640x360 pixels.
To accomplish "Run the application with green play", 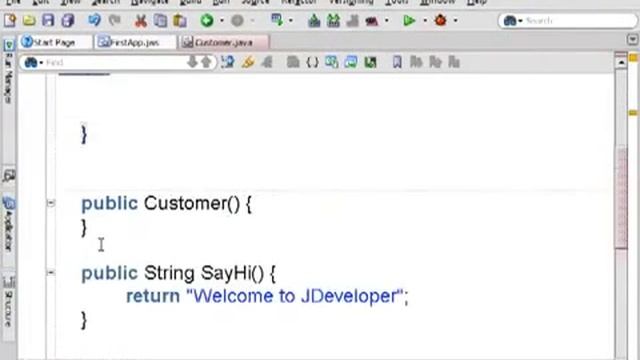I will pos(409,20).
